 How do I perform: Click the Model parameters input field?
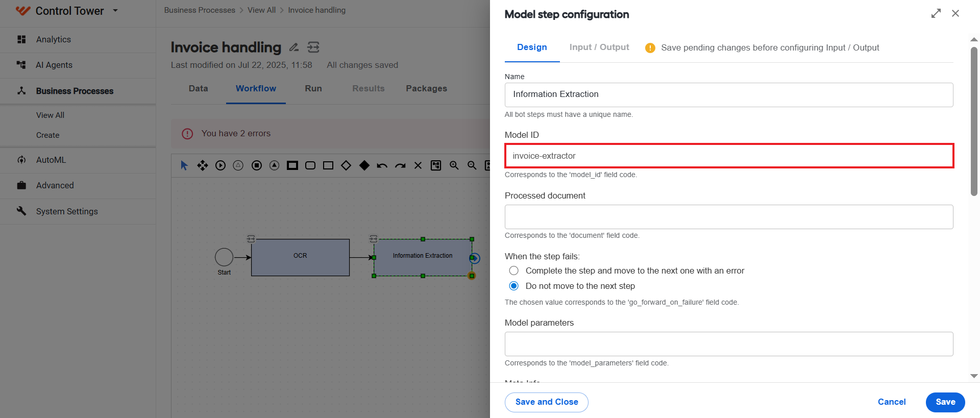(x=729, y=344)
